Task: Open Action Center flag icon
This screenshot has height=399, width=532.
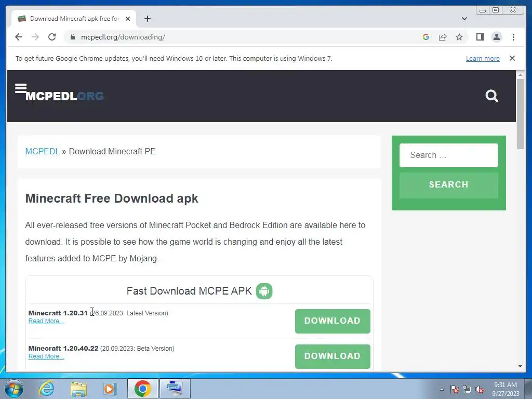Action: (455, 389)
